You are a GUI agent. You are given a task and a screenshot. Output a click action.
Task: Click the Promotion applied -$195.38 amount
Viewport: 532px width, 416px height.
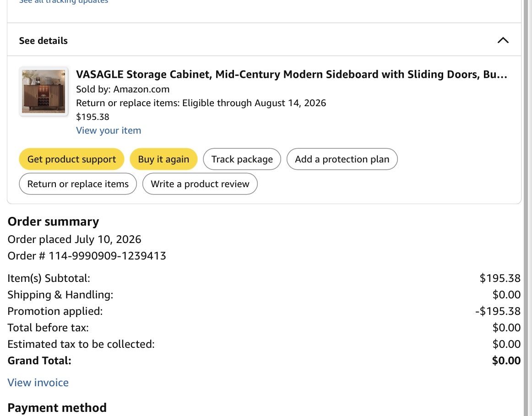pos(498,311)
